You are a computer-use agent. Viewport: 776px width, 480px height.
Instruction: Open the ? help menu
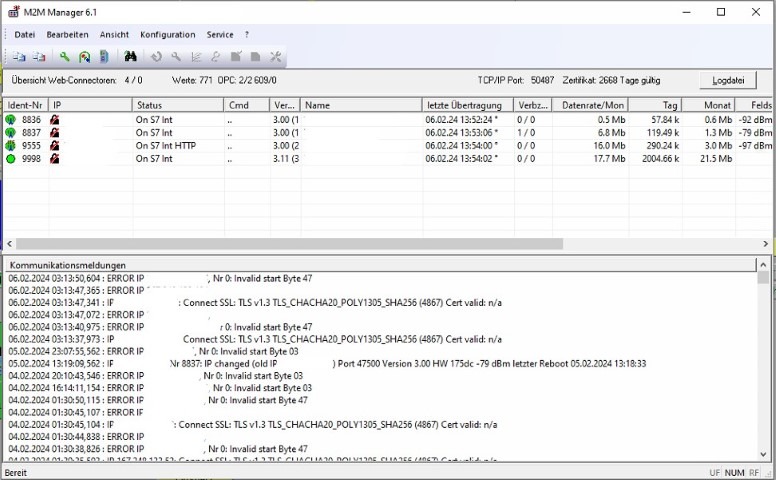tap(246, 35)
